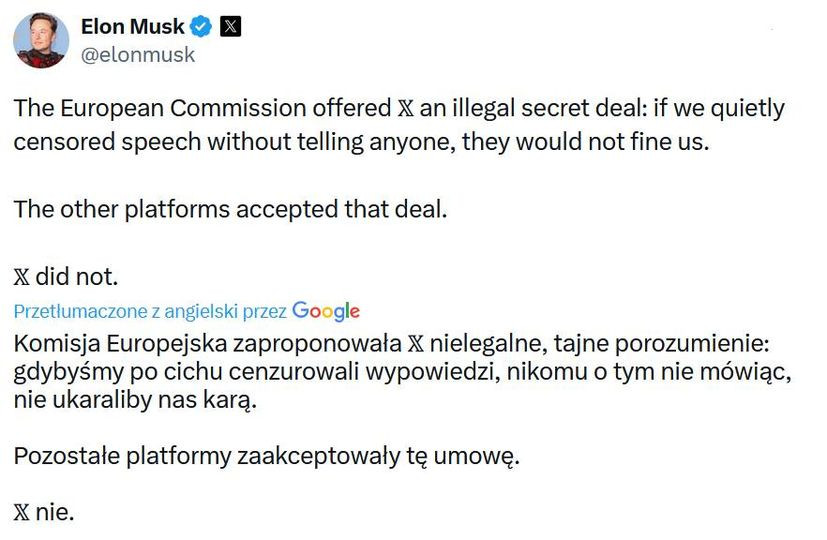
Task: Click the X glyph after "zaproponowała"
Action: (x=416, y=344)
